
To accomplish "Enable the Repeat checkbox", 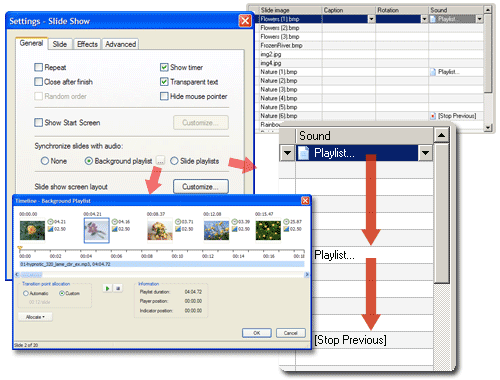I will click(39, 67).
